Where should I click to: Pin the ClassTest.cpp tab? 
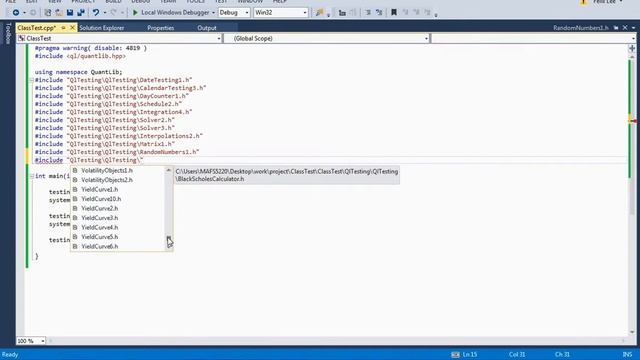64,28
